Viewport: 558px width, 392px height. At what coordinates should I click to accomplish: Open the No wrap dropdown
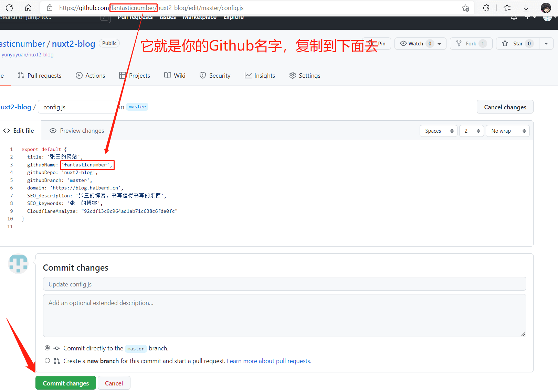(507, 131)
